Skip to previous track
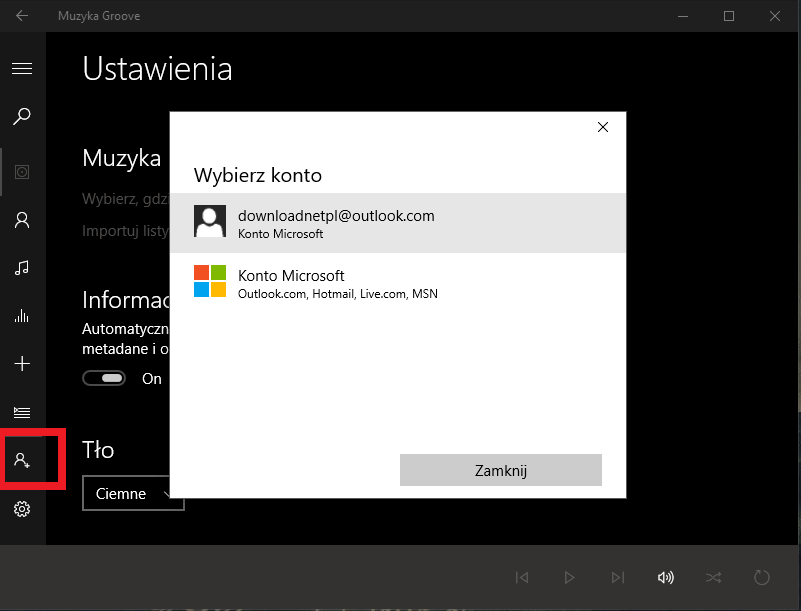Screen dimensions: 801x611 [522, 577]
